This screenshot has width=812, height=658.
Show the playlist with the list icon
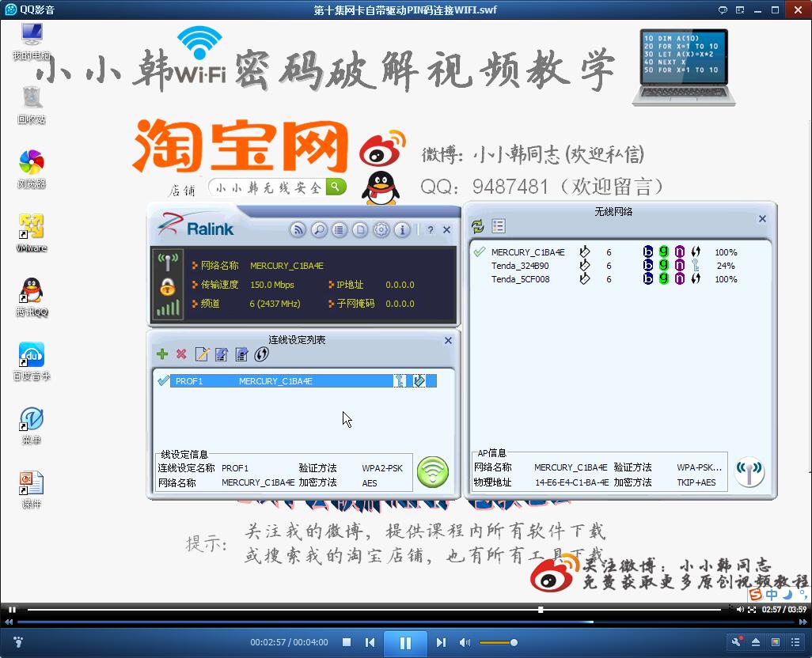click(x=795, y=642)
